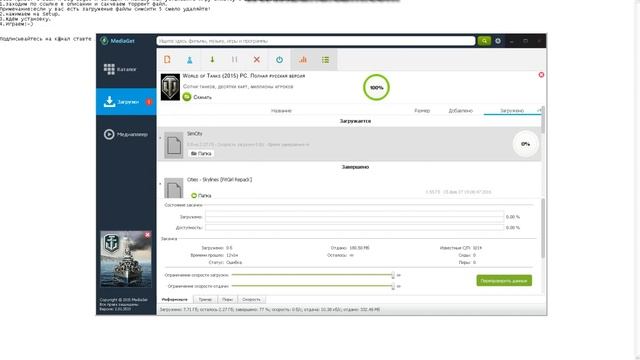Click the downloads list vertical scrollbar
The width and height of the screenshot is (640, 360).
(542, 120)
